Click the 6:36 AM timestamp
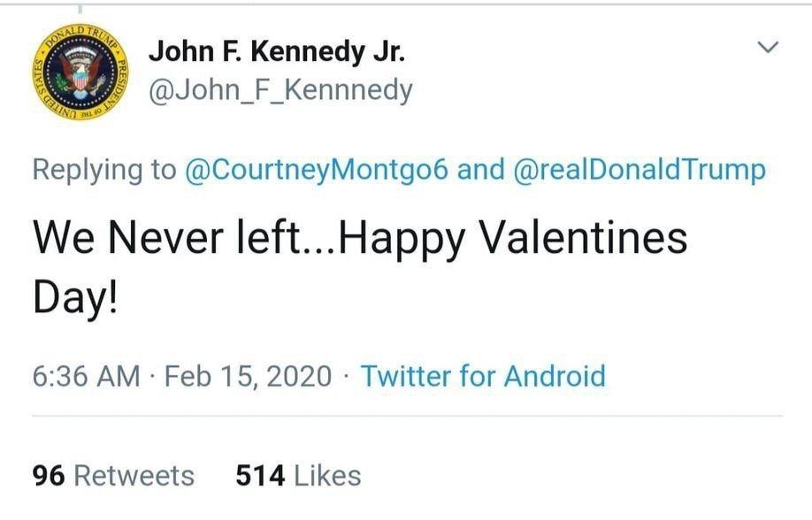The image size is (812, 520). 86,376
